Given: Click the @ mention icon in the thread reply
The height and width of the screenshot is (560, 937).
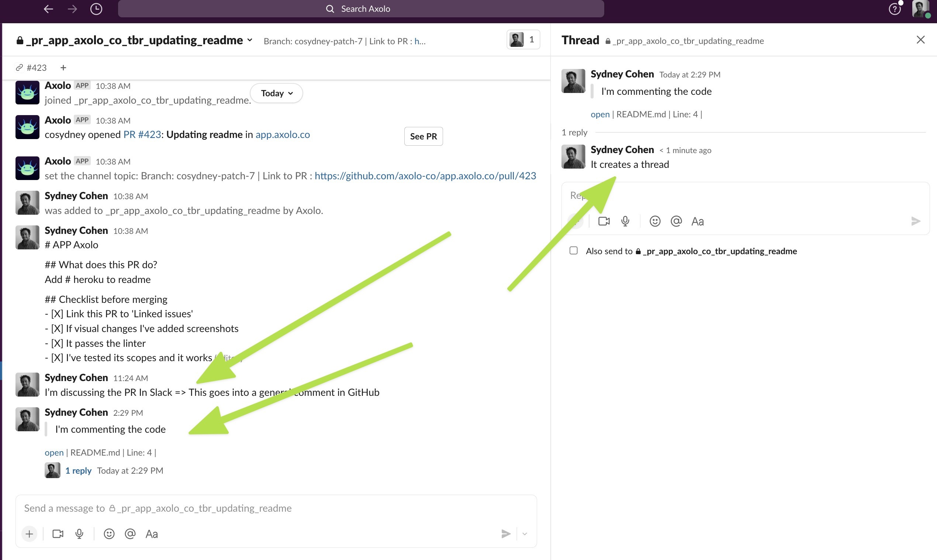Looking at the screenshot, I should 676,221.
